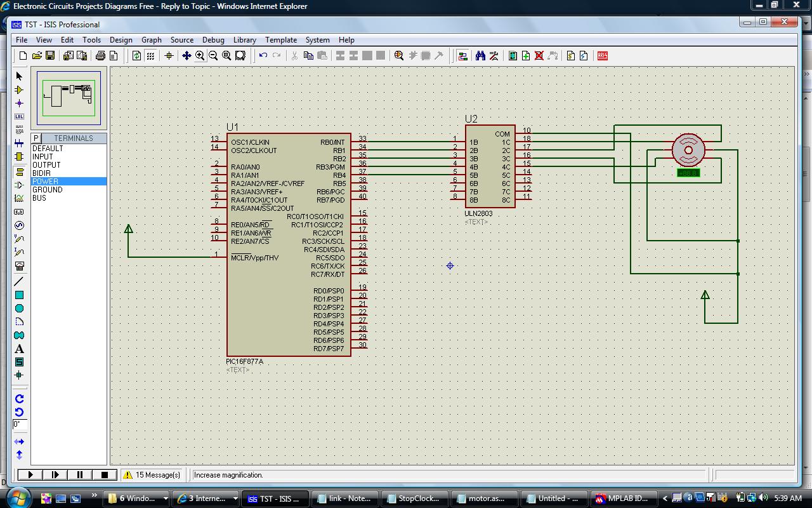The width and height of the screenshot is (812, 508).
Task: Select the Voltage Probe Mode tool
Action: click(x=19, y=239)
